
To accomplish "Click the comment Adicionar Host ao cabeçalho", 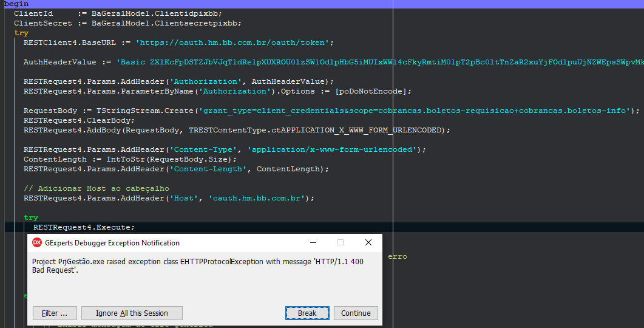I will coord(96,188).
